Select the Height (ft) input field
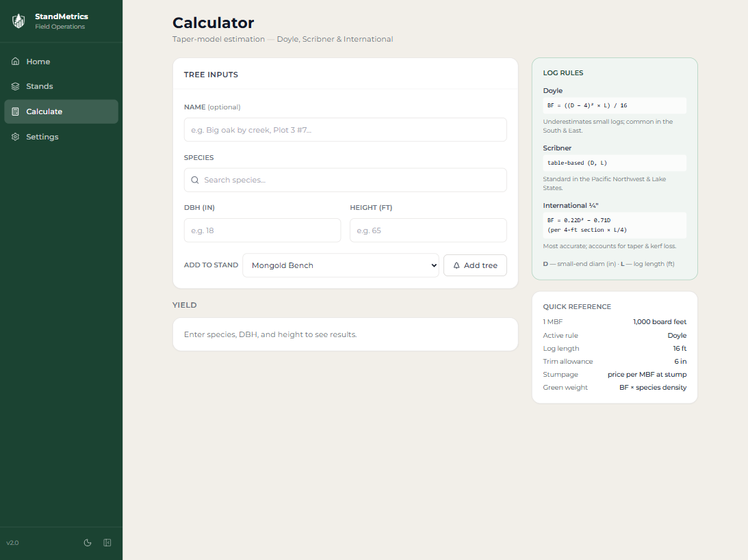This screenshot has height=560, width=748. click(428, 230)
